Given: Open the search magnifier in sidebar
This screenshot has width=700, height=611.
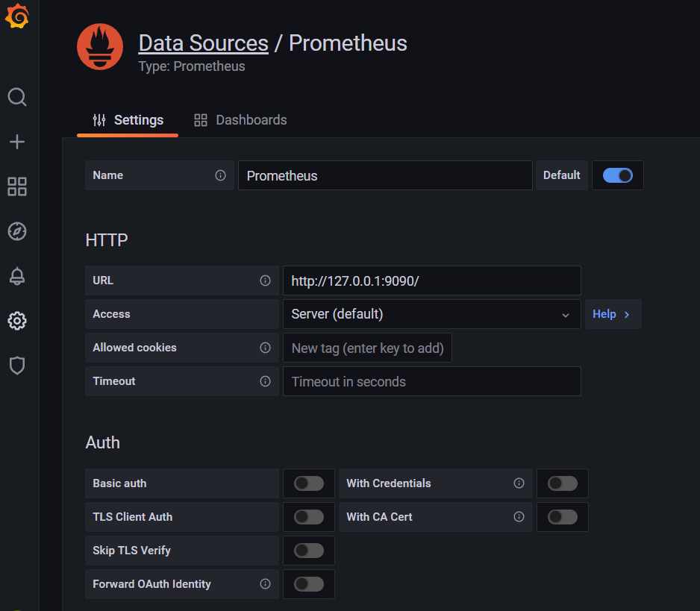Looking at the screenshot, I should pos(17,97).
